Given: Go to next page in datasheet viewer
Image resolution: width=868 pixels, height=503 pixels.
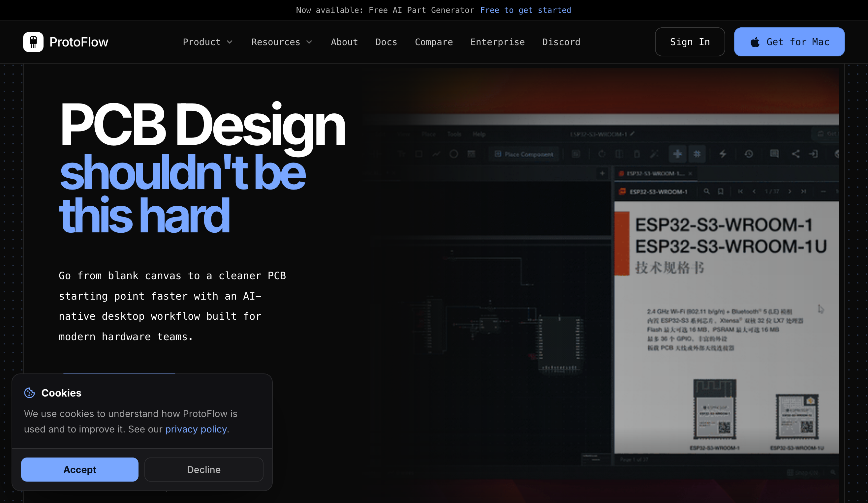Looking at the screenshot, I should click(790, 192).
